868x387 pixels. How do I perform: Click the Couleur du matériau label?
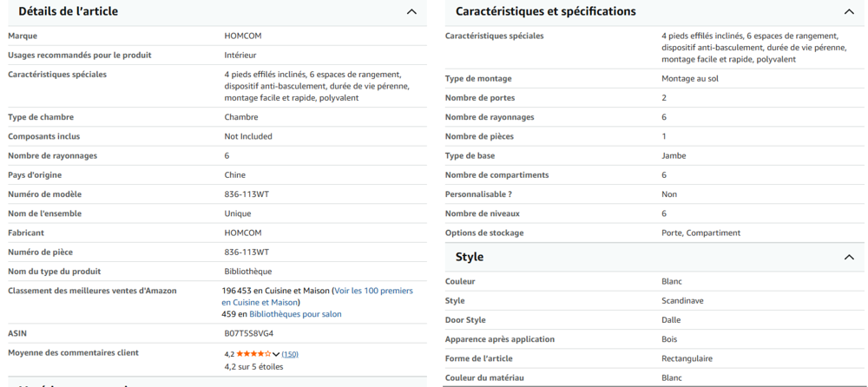click(x=484, y=378)
